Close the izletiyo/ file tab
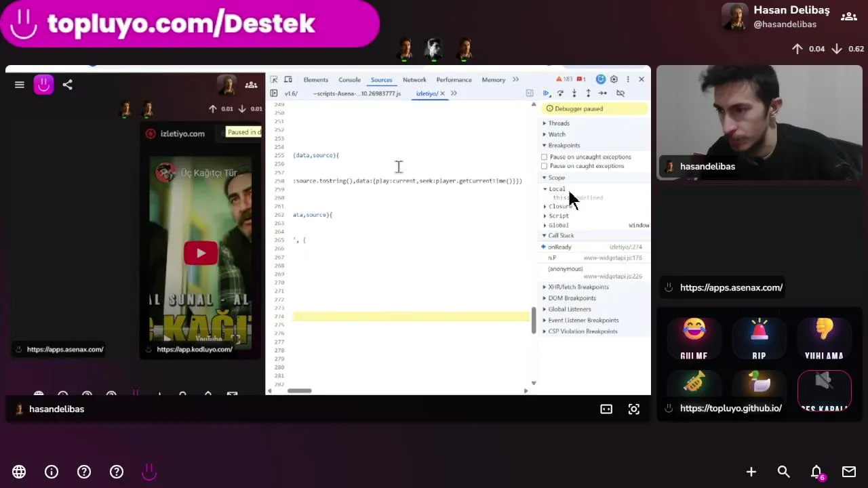 (x=443, y=94)
